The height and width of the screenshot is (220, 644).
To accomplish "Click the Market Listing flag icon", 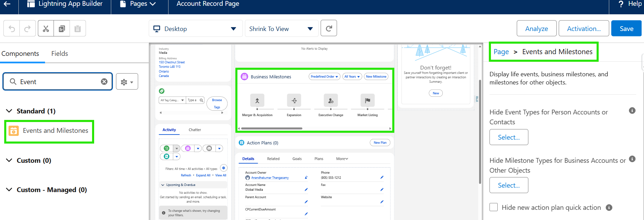I will click(x=368, y=100).
